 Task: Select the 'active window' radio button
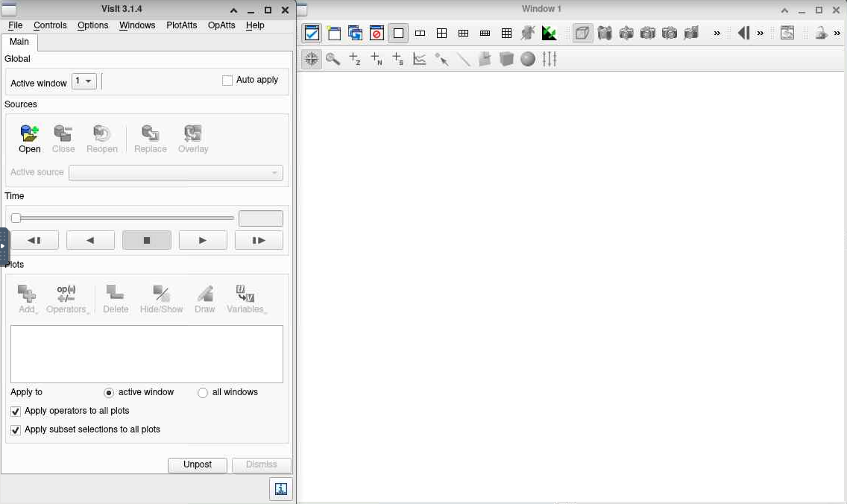pos(109,393)
